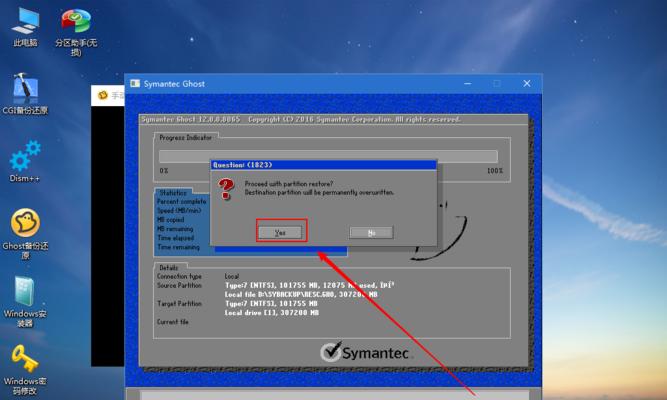
Task: Click the "Proceed with partition restore?" text
Action: coord(289,184)
